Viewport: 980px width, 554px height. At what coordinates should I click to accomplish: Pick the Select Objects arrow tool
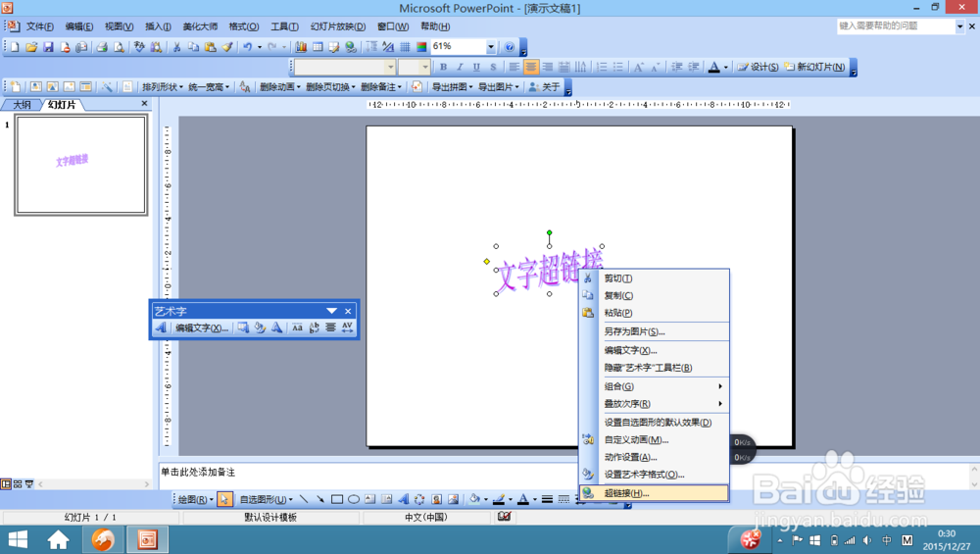[x=225, y=499]
